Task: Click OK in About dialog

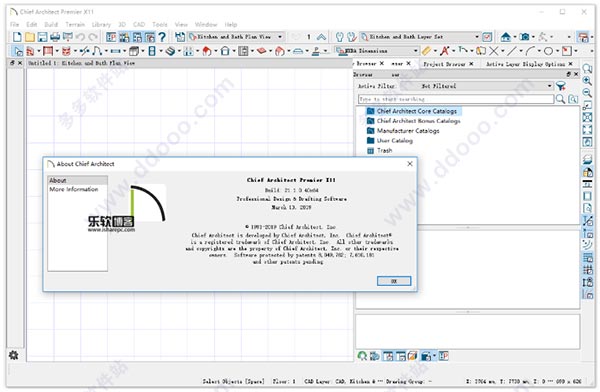Action: click(394, 281)
